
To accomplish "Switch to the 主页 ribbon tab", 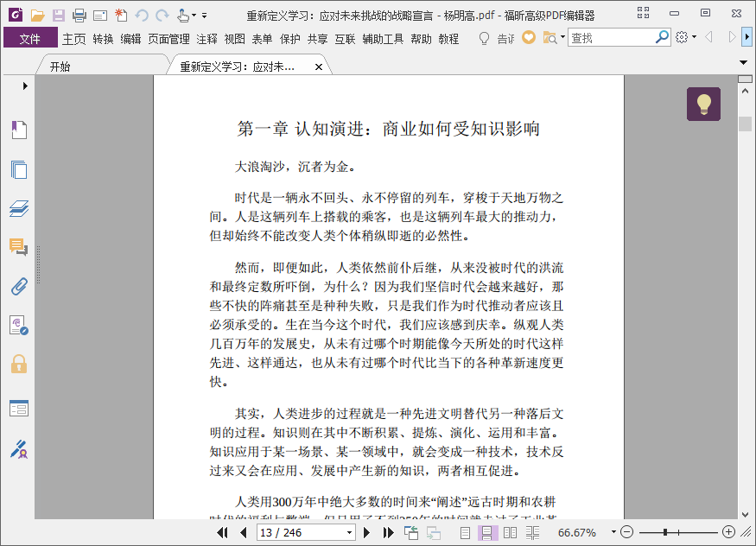I will [73, 39].
